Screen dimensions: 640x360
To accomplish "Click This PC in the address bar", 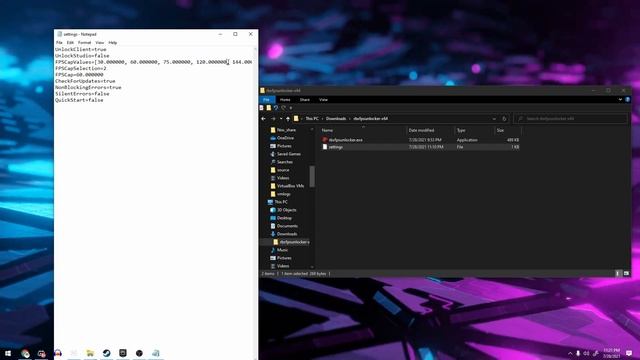I will pos(312,119).
